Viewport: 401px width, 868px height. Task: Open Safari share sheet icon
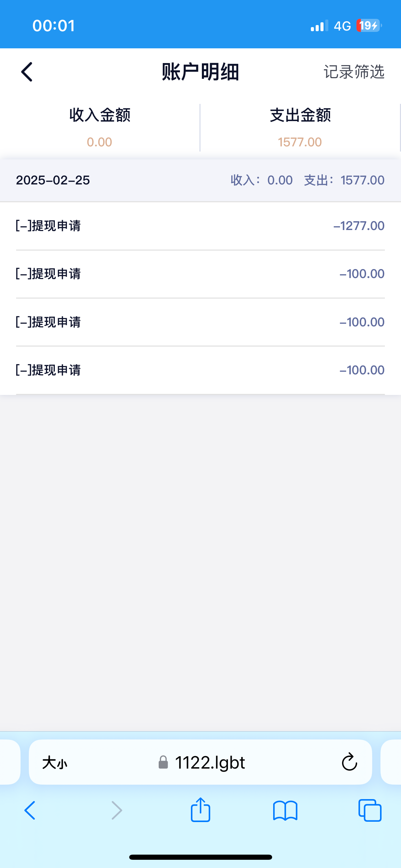200,810
